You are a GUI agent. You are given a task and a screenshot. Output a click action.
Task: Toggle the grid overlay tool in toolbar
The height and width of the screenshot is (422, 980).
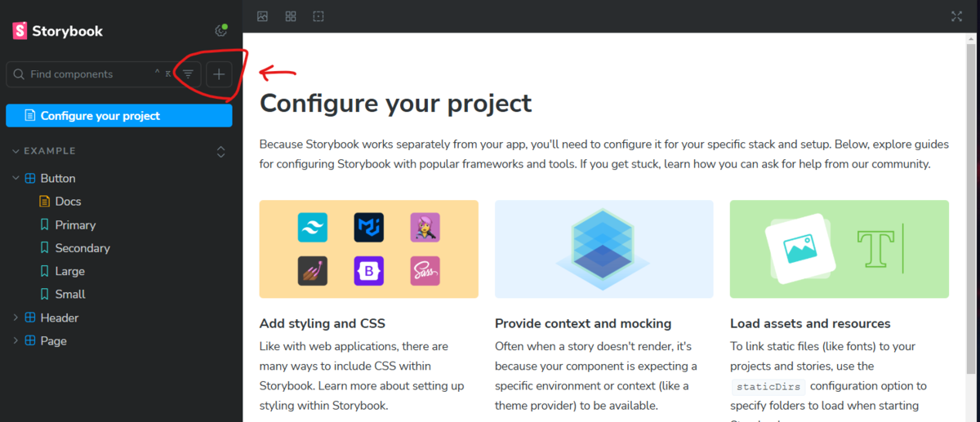coord(291,16)
